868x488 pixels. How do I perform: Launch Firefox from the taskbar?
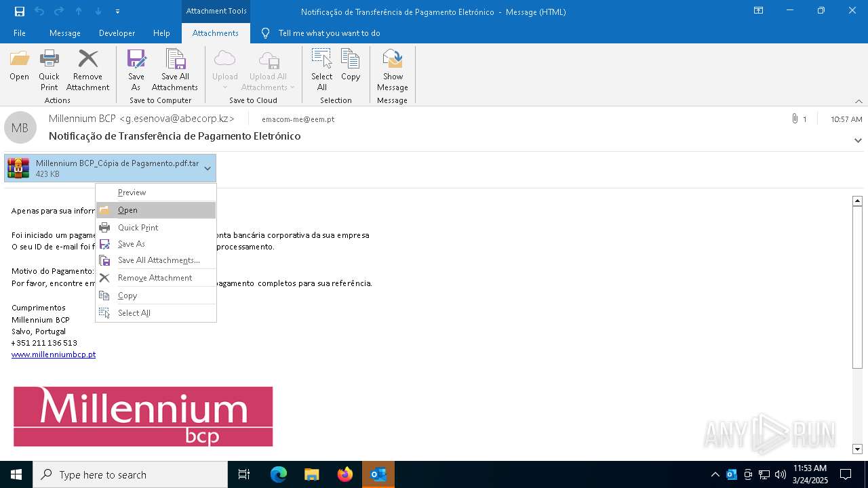[344, 474]
